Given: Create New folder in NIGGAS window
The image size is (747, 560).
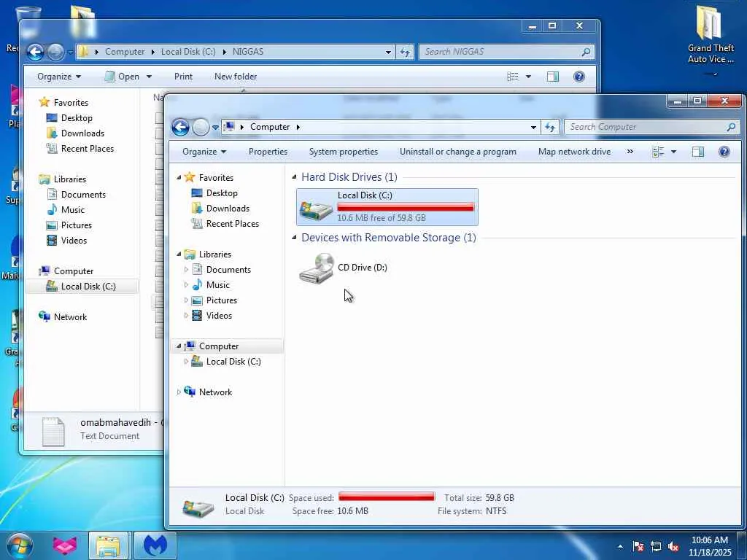Looking at the screenshot, I should [236, 77].
